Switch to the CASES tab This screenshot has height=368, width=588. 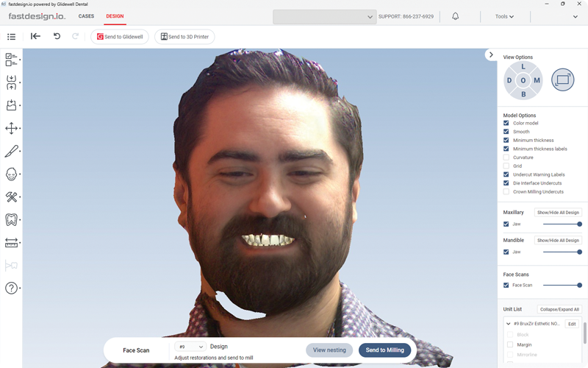pos(86,16)
